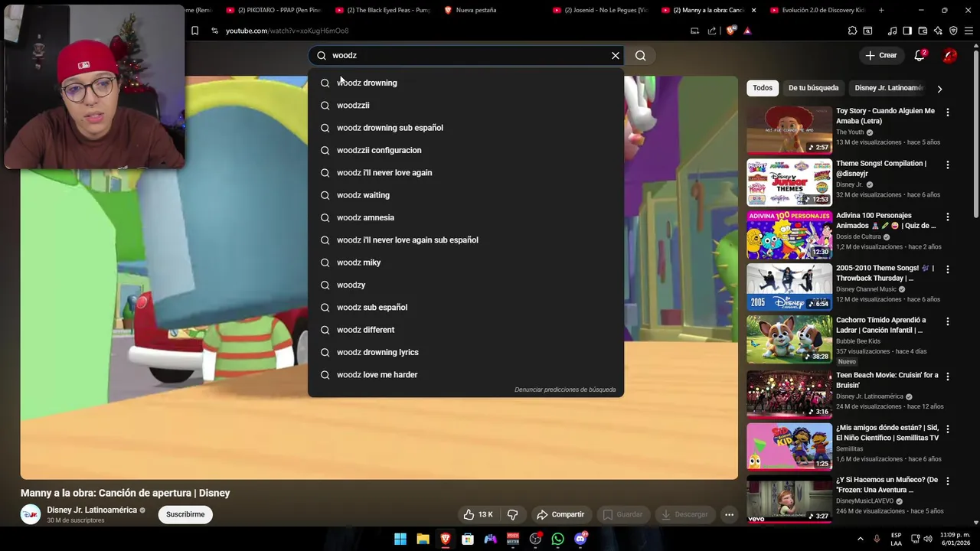Click inside the YouTube search field
Image resolution: width=980 pixels, height=551 pixels.
[x=467, y=55]
